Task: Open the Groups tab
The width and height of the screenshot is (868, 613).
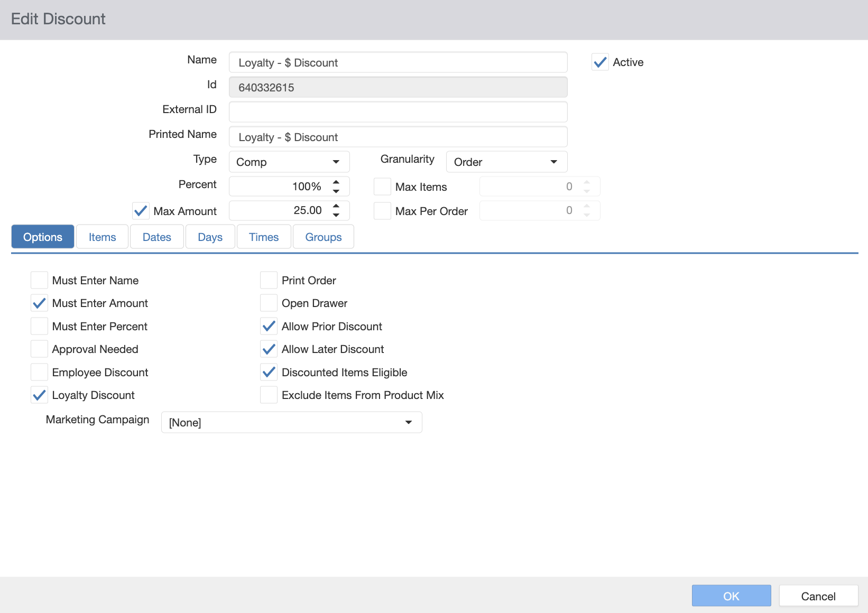Action: click(323, 237)
